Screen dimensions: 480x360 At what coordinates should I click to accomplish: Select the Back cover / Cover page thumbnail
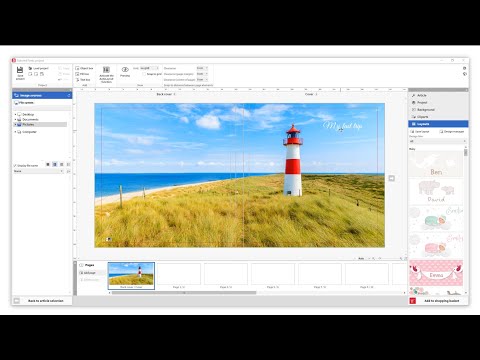pos(131,275)
